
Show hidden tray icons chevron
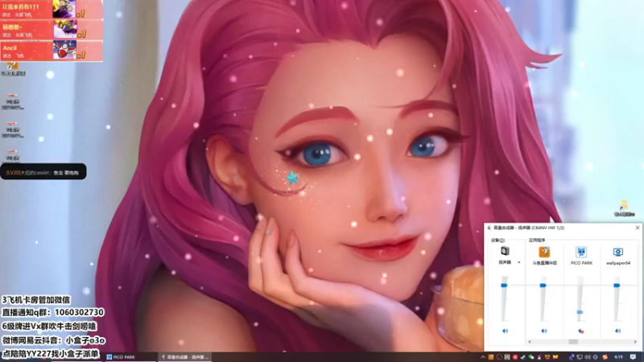coord(483,357)
